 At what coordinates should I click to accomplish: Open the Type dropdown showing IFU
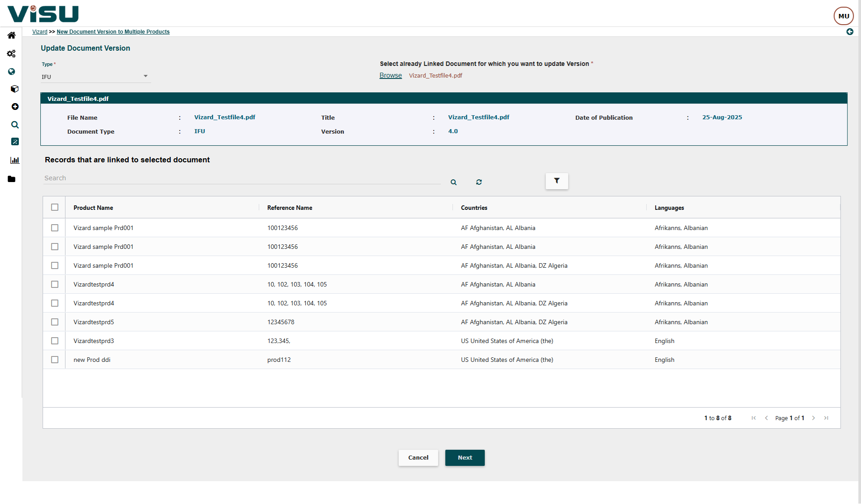click(96, 77)
